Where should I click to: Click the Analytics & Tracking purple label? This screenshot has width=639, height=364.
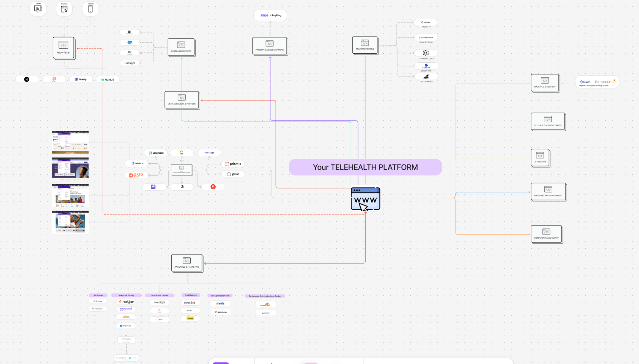(x=126, y=295)
